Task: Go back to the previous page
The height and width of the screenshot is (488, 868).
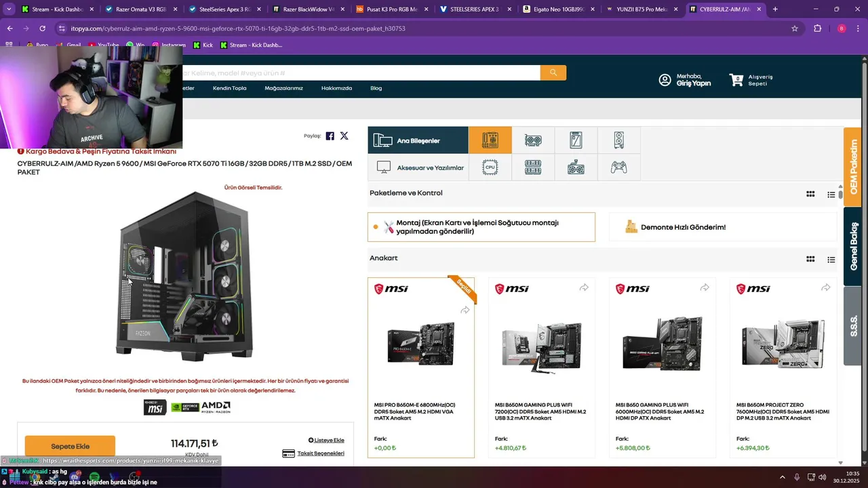Action: pos(9,28)
